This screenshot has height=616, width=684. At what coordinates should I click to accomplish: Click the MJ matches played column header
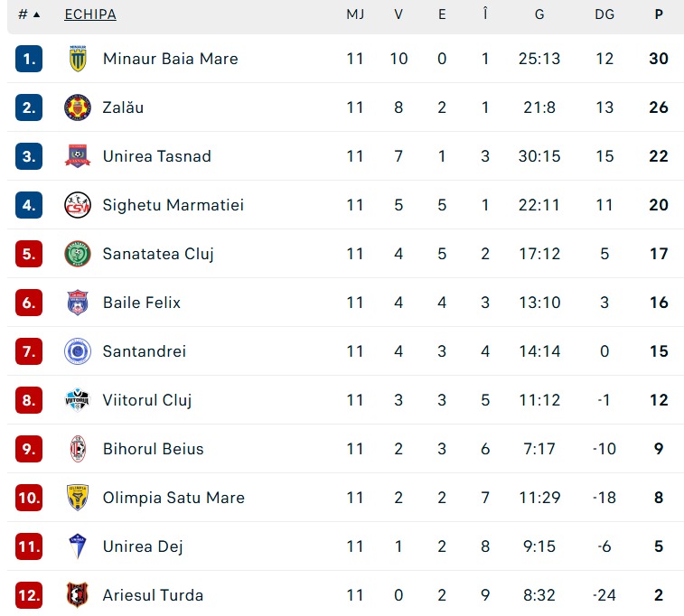(355, 14)
